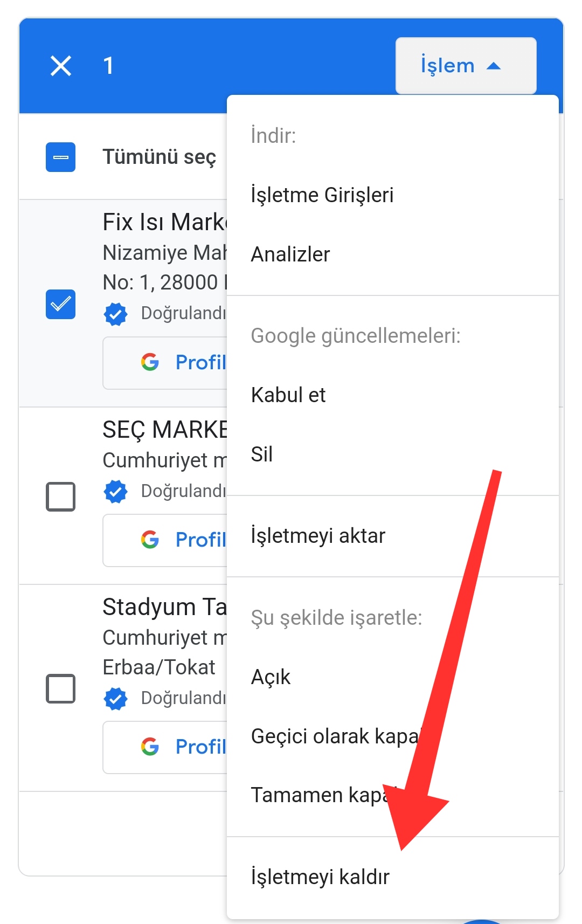Collapse the İşlem dropdown menu
This screenshot has width=582, height=924.
click(466, 66)
